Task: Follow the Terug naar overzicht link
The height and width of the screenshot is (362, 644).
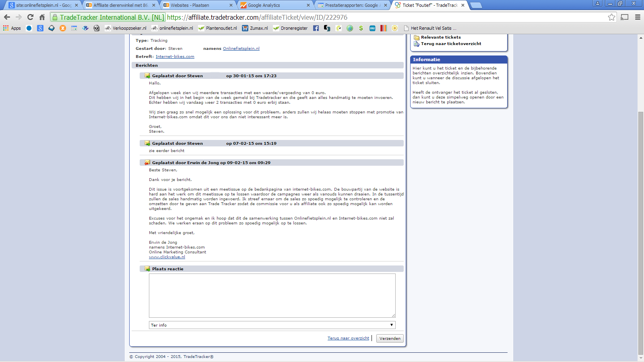Action: [x=348, y=338]
